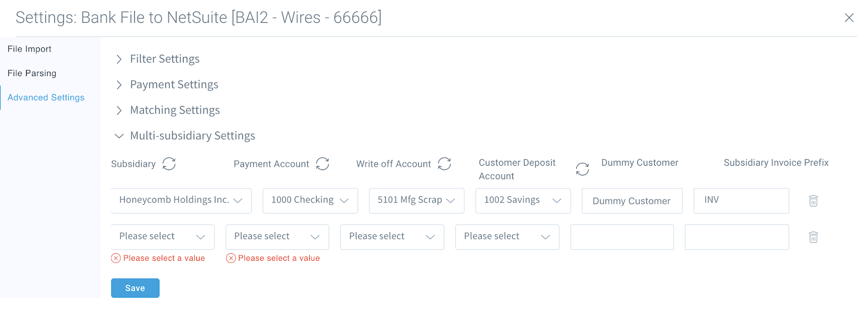Screen dimensions: 868x314
Task: Delete the empty second subsidiary row
Action: 813,237
